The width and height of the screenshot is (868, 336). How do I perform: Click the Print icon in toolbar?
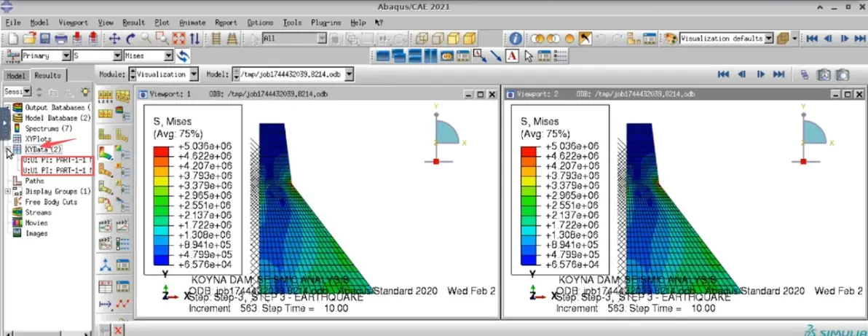coord(61,38)
